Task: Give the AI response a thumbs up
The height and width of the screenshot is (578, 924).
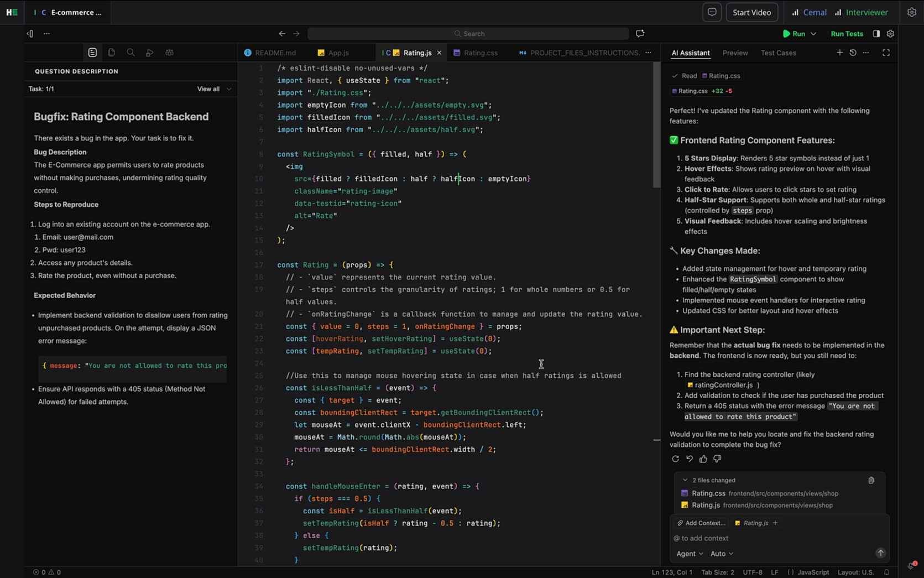Action: [x=703, y=459]
